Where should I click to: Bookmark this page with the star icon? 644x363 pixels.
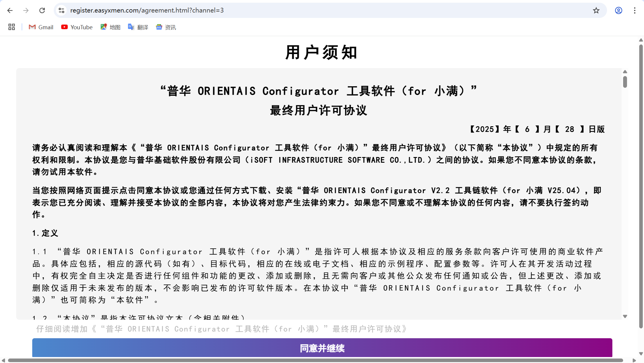click(596, 10)
